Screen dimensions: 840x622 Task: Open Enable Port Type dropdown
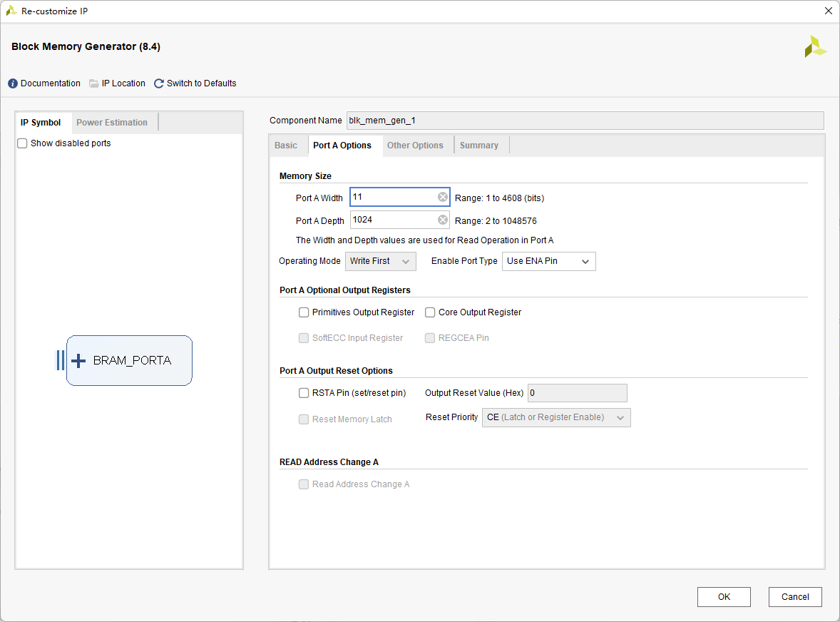coord(548,261)
